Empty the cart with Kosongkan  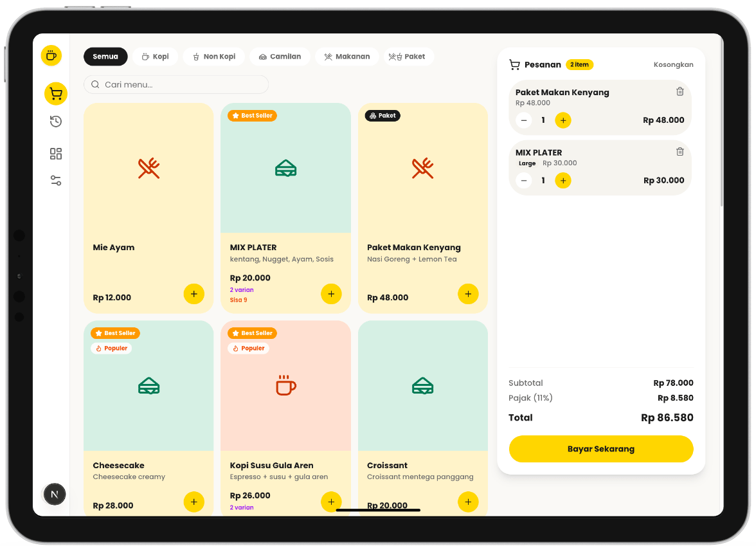coord(673,64)
